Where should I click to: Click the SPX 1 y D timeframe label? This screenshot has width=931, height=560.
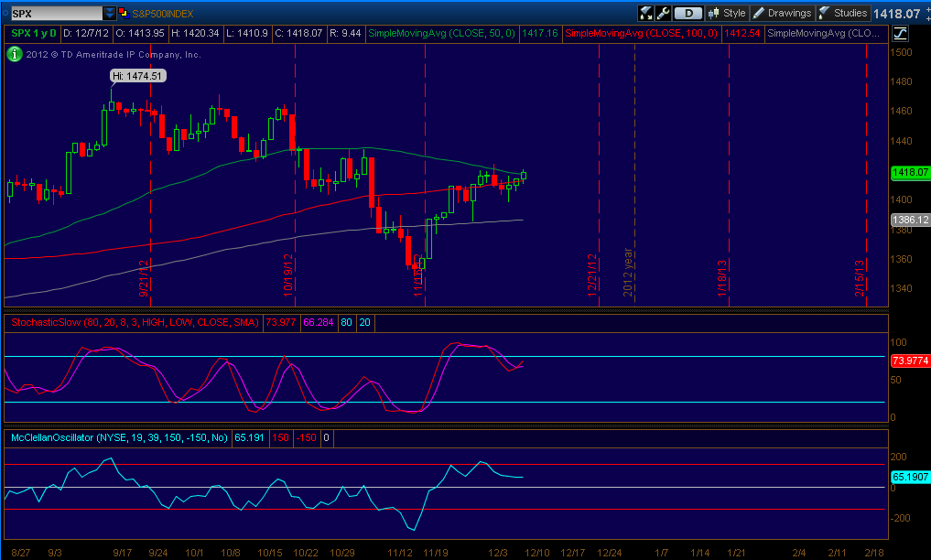pos(34,33)
